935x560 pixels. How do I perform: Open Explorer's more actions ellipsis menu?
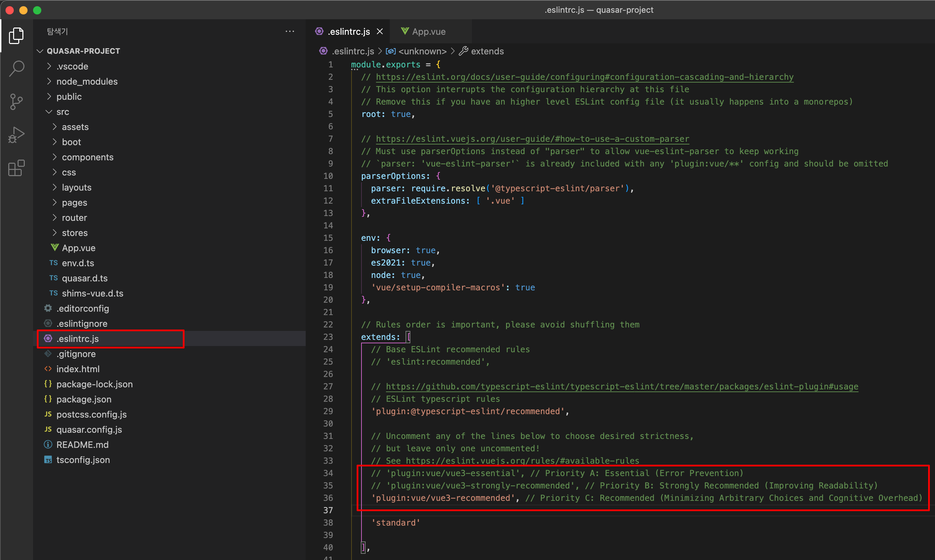point(290,32)
